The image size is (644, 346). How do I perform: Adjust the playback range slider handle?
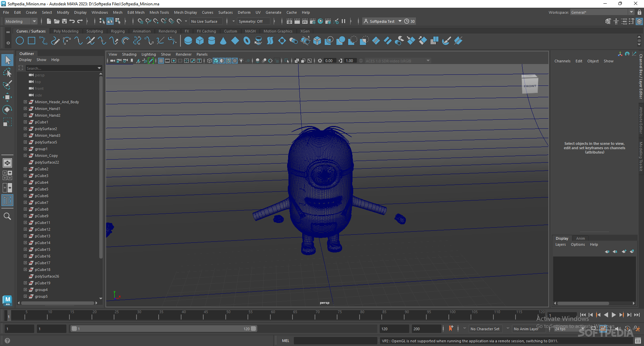tap(253, 329)
